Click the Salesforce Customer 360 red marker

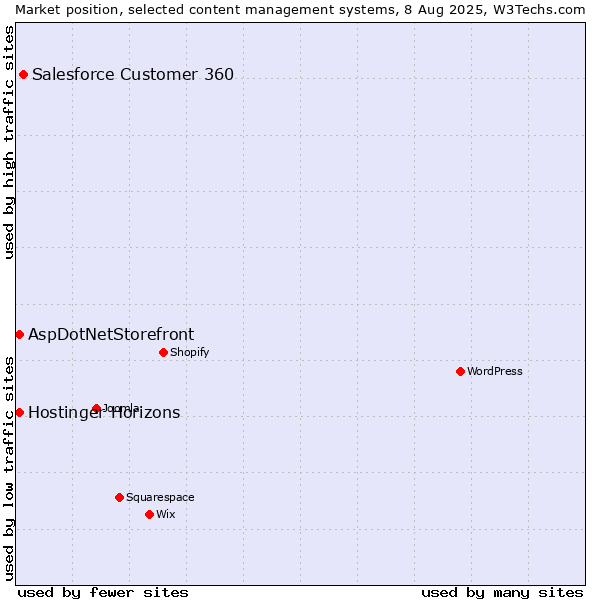23,75
